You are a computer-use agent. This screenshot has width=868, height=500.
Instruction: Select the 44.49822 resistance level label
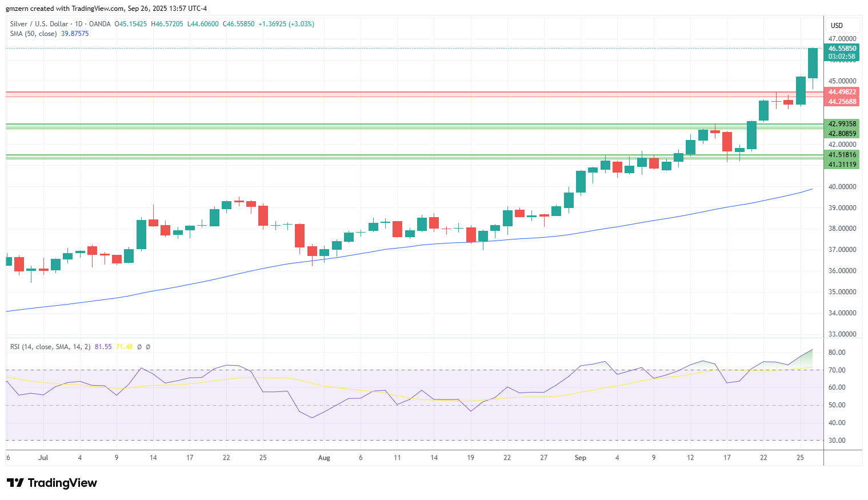click(x=842, y=92)
